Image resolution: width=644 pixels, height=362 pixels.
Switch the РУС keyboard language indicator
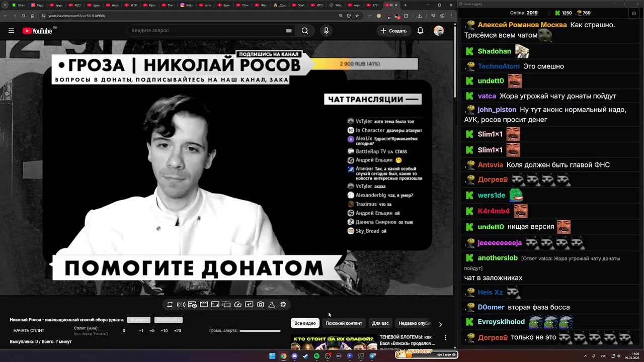pyautogui.click(x=603, y=356)
